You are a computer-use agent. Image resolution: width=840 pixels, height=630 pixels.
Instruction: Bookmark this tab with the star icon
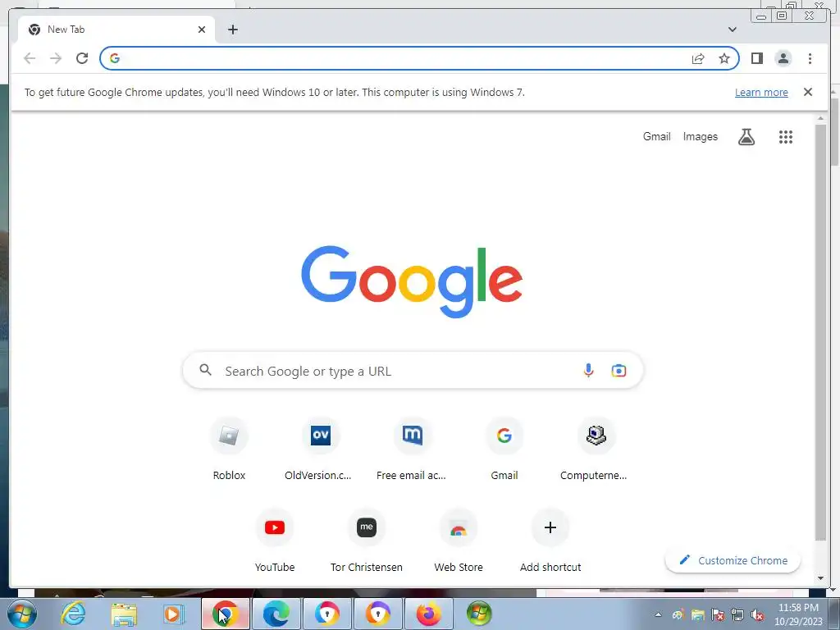click(x=724, y=58)
